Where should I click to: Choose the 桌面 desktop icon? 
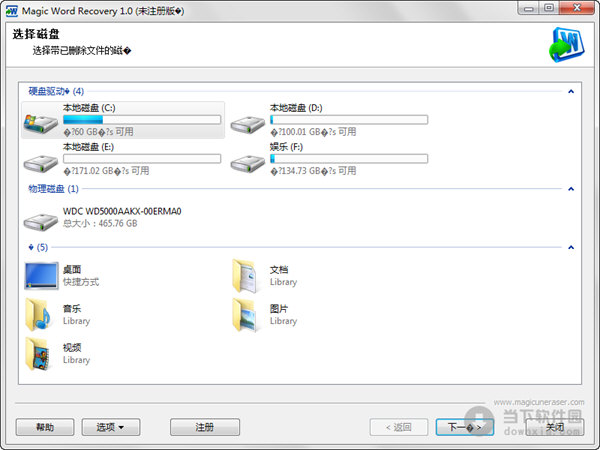pos(41,276)
